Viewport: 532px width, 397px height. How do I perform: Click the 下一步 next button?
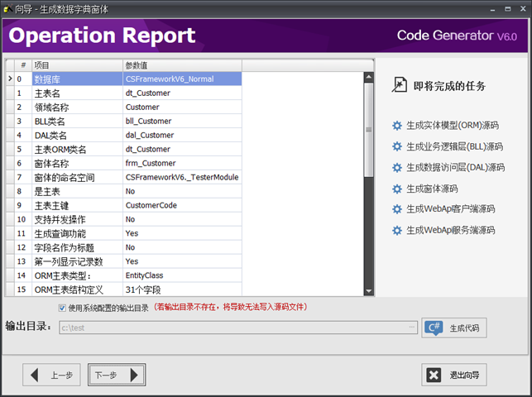tap(117, 375)
